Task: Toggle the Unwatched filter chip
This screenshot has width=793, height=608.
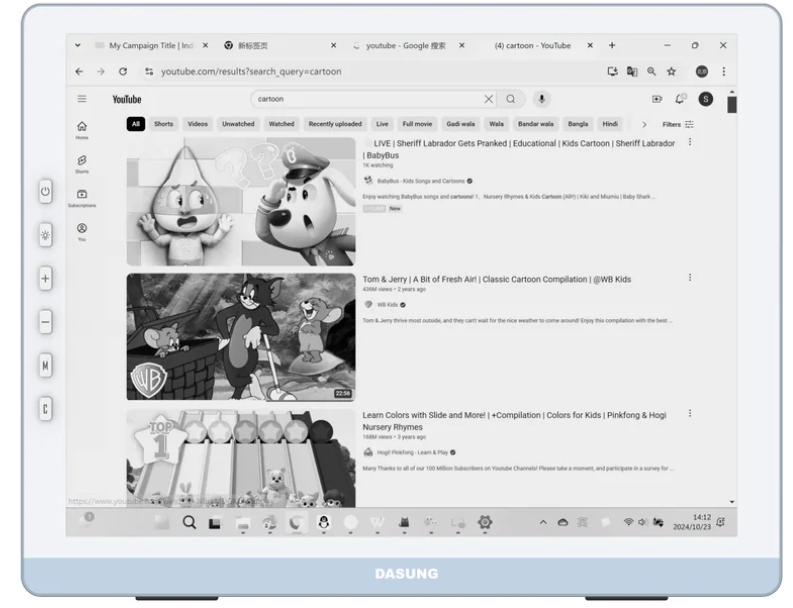Action: point(238,124)
